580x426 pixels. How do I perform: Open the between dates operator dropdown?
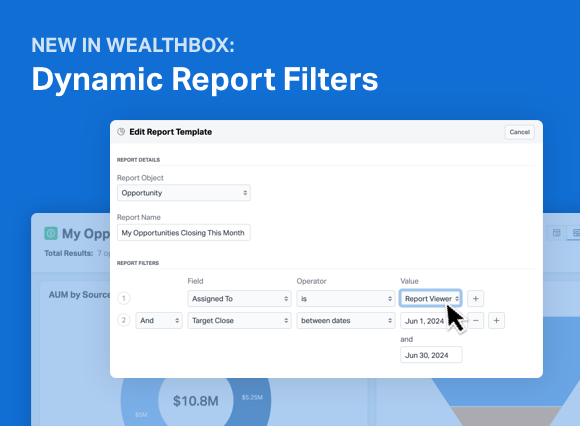click(x=345, y=320)
